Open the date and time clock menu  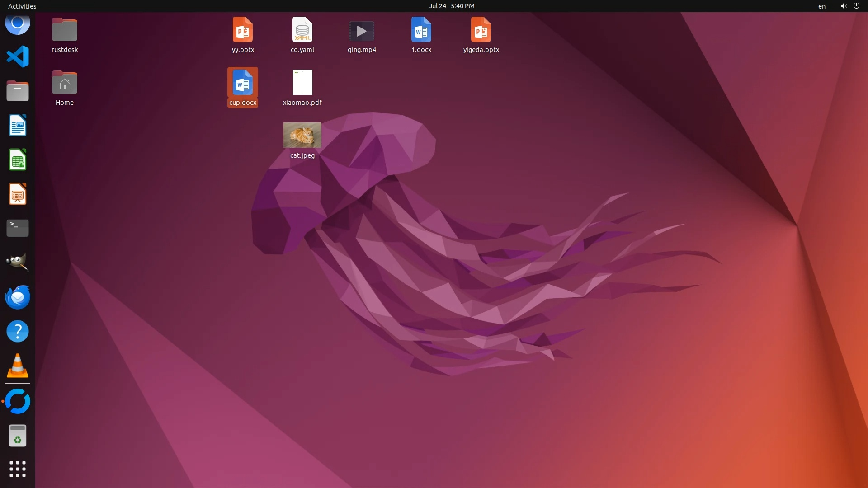(x=451, y=6)
